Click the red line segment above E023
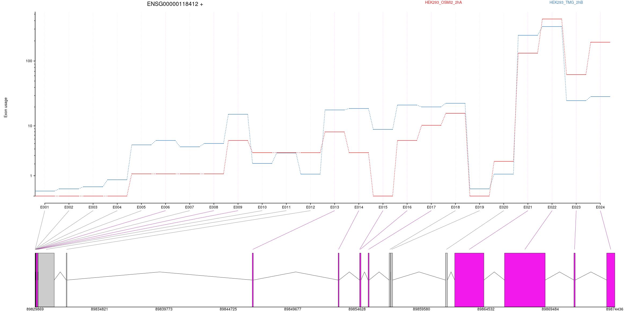This screenshot has height=322, width=644. [576, 75]
